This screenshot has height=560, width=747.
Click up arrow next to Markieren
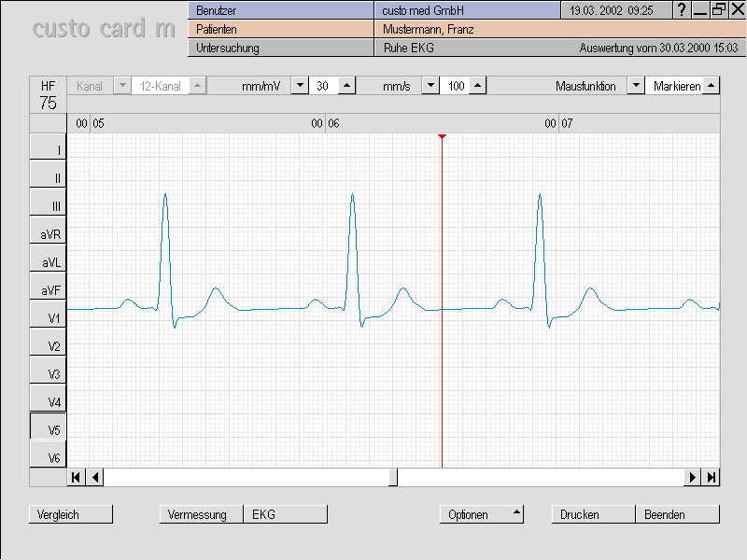[x=711, y=86]
